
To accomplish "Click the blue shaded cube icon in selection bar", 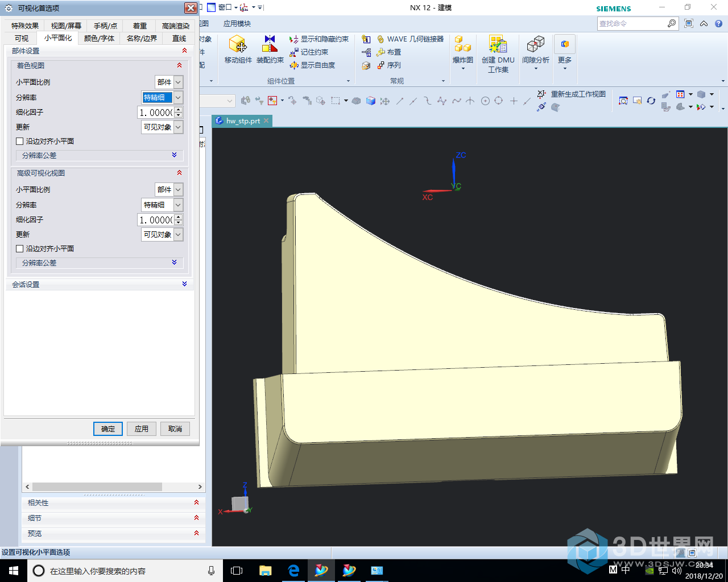I will (371, 101).
